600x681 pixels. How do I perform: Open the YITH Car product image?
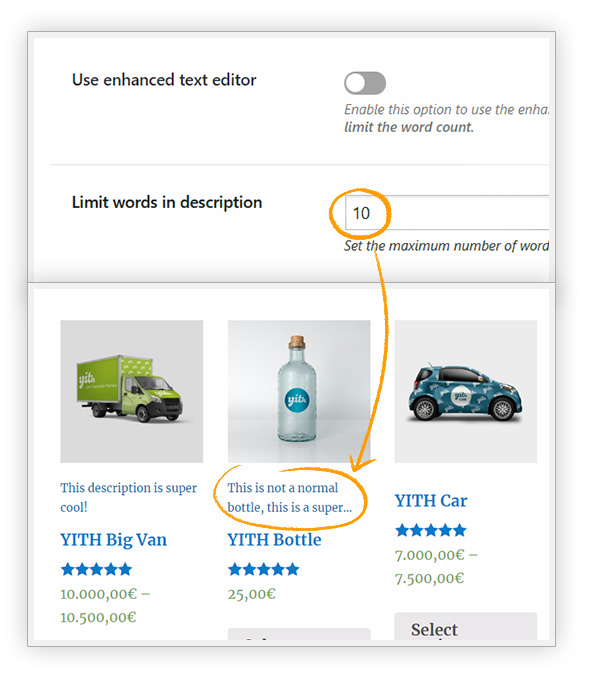click(x=466, y=391)
